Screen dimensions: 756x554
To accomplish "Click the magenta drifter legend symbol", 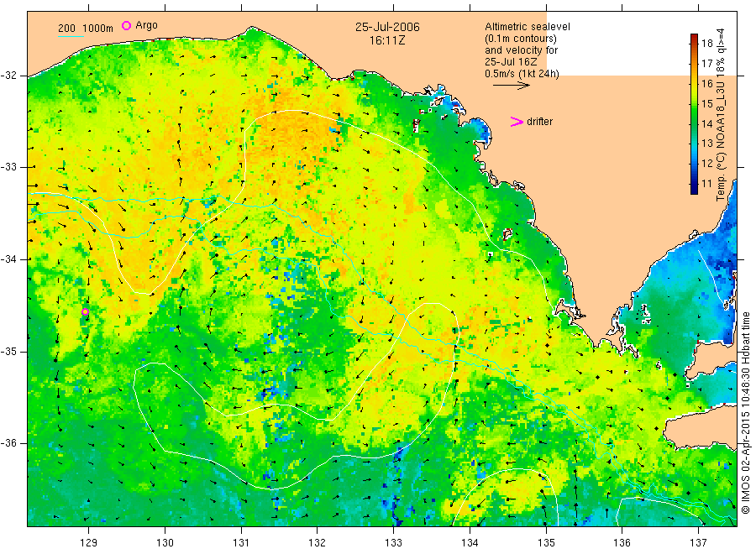I will pyautogui.click(x=517, y=122).
